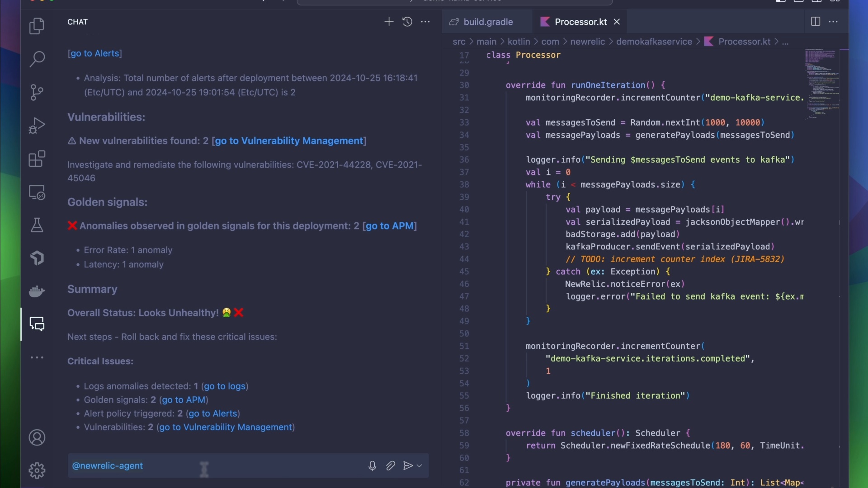
Task: Click the Vulnerabilities: heading
Action: click(106, 117)
